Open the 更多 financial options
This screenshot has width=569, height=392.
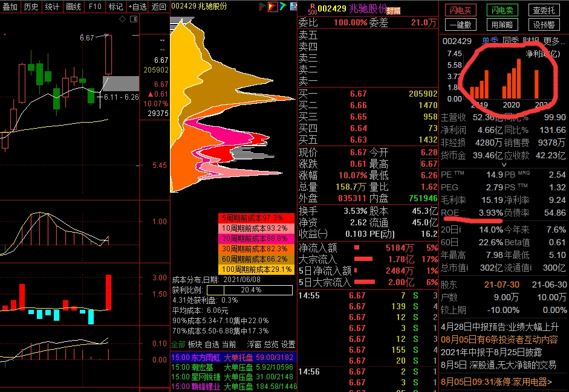point(554,41)
